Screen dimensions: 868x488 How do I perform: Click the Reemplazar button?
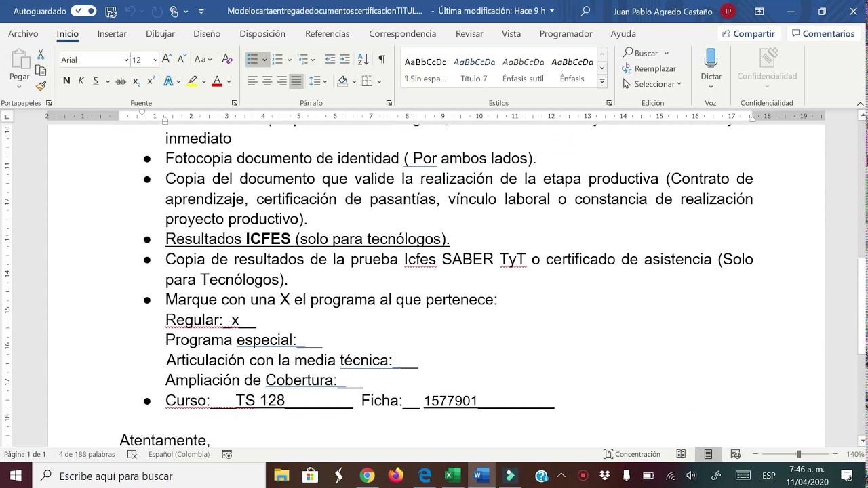coord(649,68)
